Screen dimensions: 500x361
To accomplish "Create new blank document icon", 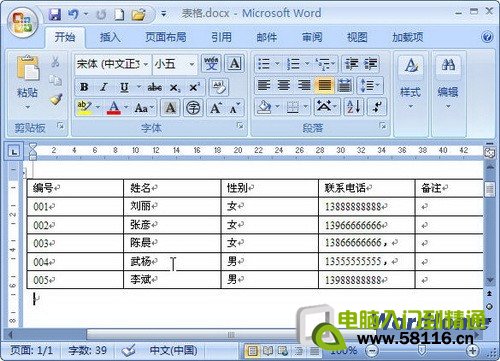I will click(x=119, y=14).
